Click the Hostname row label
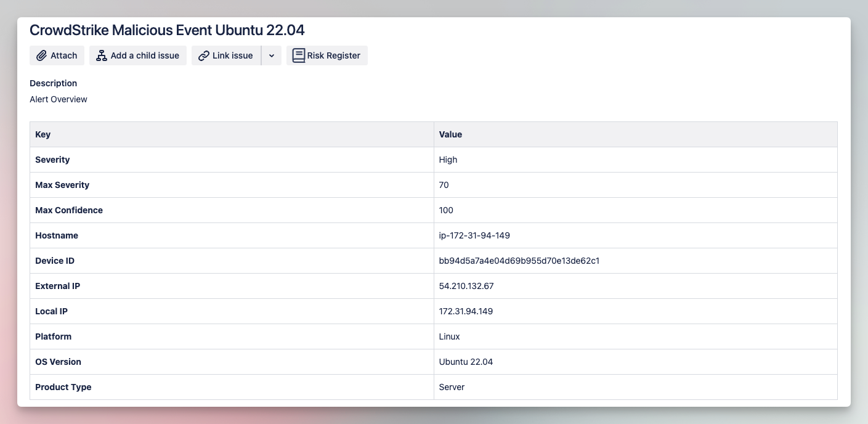The height and width of the screenshot is (424, 868). 57,235
